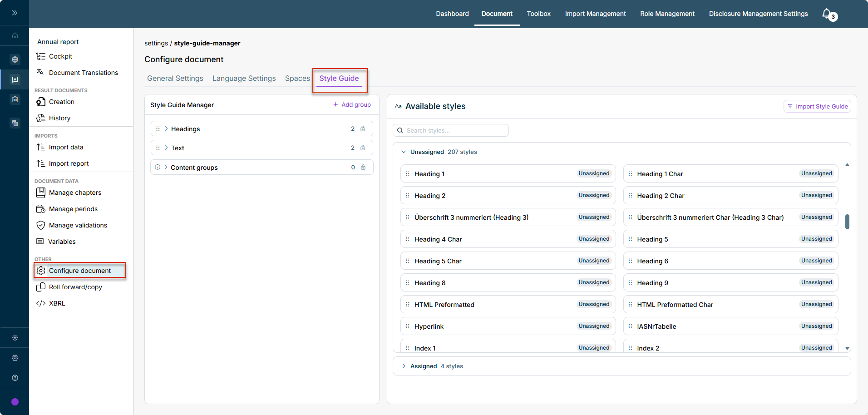Collapse the Unassigned 207 styles section

[x=404, y=152]
